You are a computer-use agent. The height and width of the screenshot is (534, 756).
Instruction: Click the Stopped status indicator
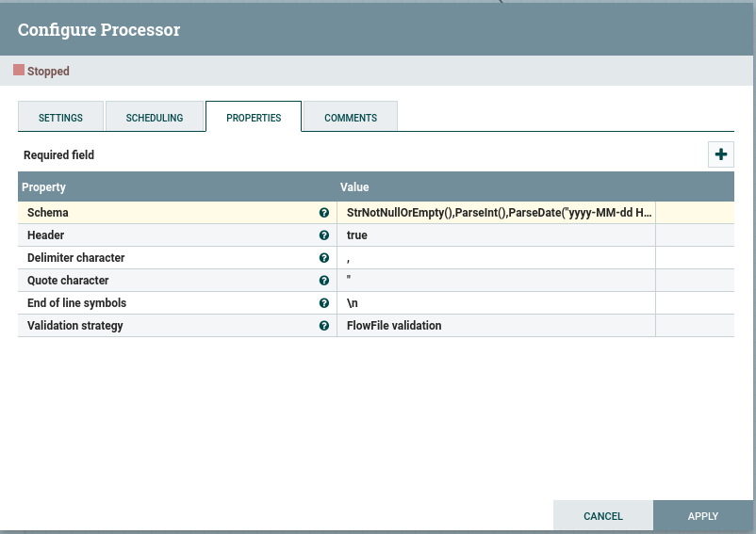(41, 71)
